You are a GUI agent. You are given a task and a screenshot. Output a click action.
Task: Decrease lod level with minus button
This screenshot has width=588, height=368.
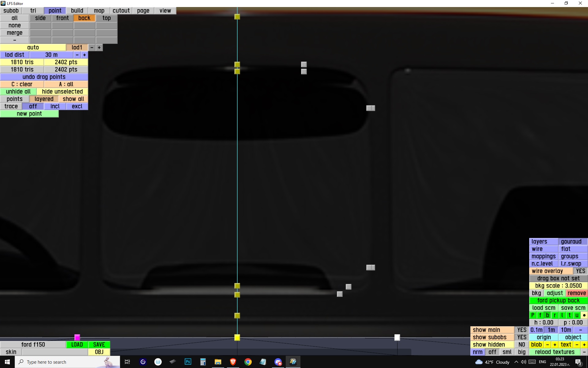92,48
